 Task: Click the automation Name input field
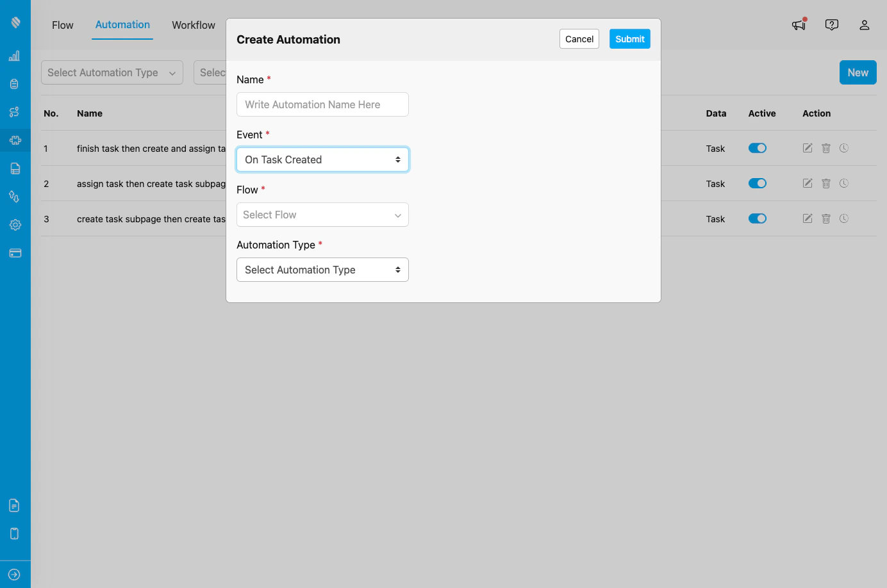click(322, 104)
